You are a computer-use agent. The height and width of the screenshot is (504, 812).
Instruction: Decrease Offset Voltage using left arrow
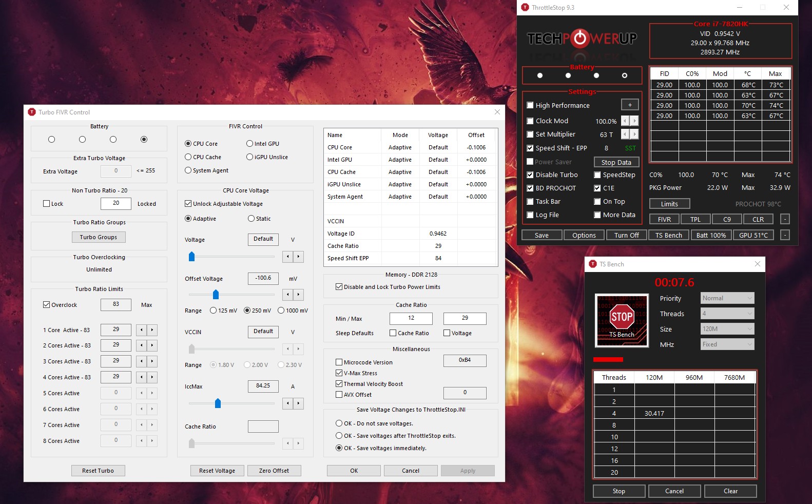tap(288, 295)
